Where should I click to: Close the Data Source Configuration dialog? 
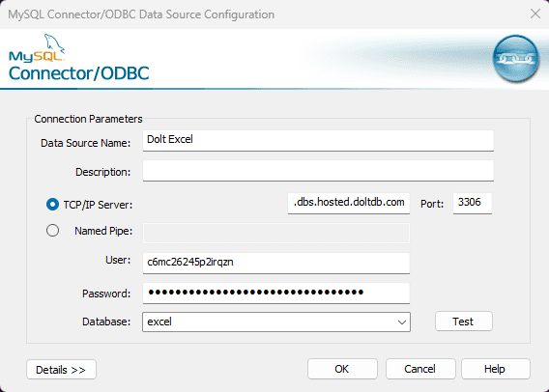point(535,14)
